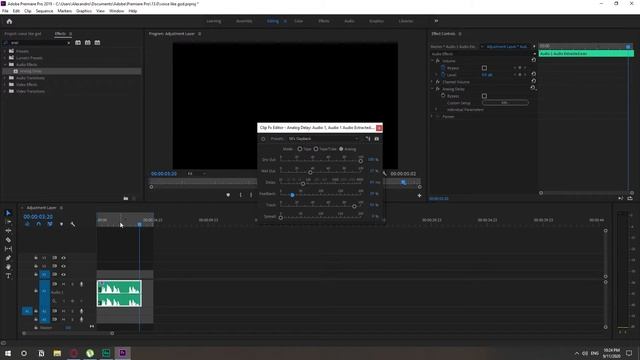Screen dimensions: 640x360
Task: Switch to the Color workspace tab
Action: coord(299,21)
